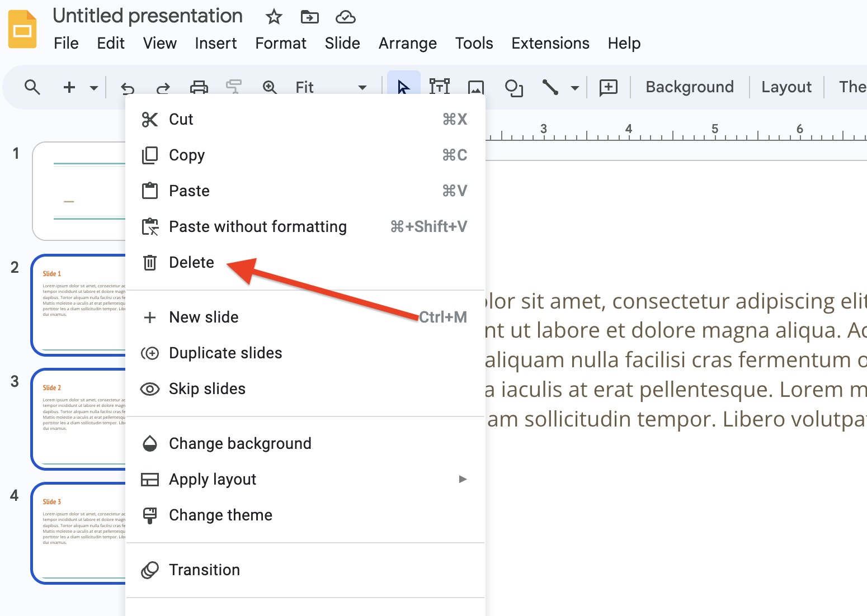
Task: Toggle Skip slides for selected slides
Action: pos(207,388)
